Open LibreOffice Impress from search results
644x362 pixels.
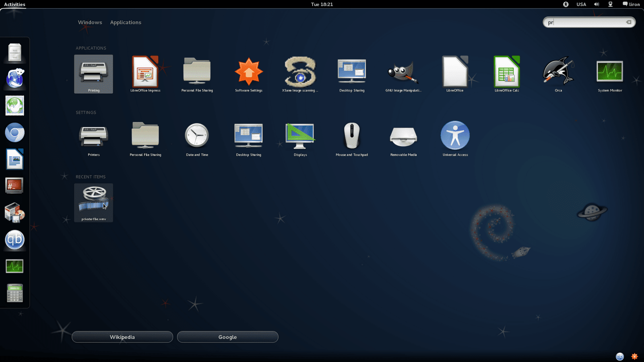[145, 74]
